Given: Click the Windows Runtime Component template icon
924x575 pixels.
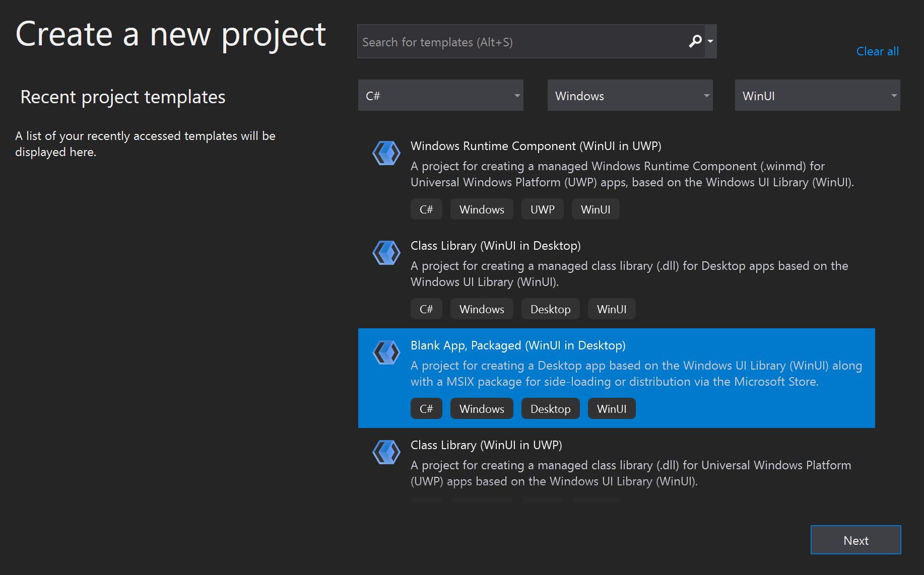Looking at the screenshot, I should tap(386, 153).
